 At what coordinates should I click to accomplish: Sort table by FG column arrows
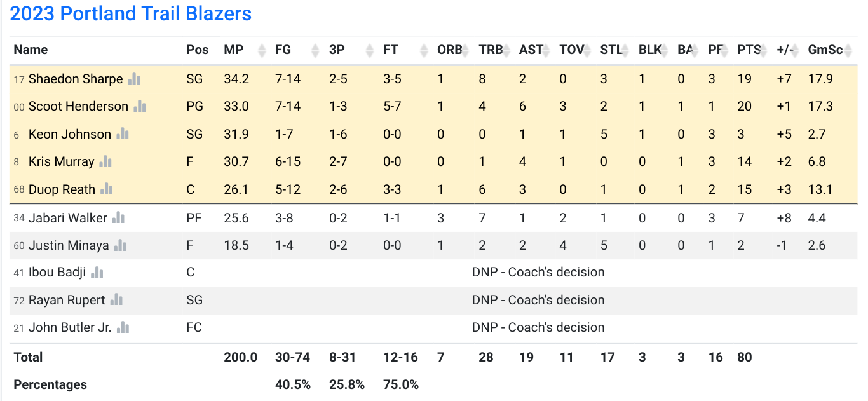click(315, 50)
